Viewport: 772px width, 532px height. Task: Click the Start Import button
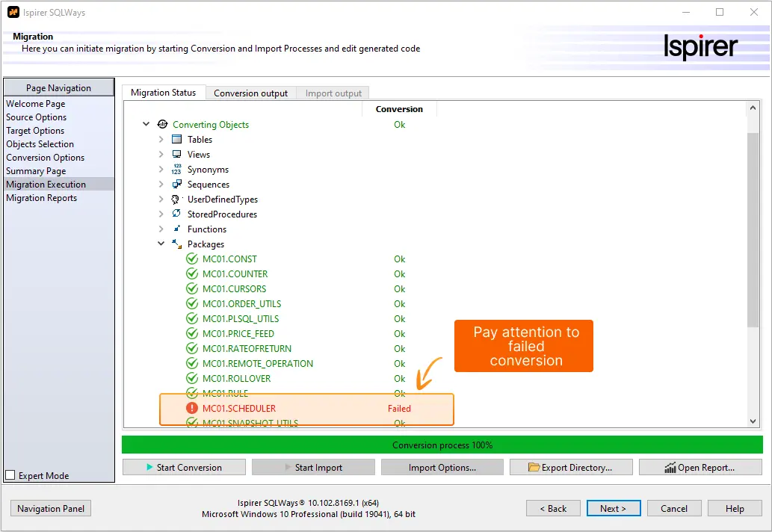coord(313,467)
